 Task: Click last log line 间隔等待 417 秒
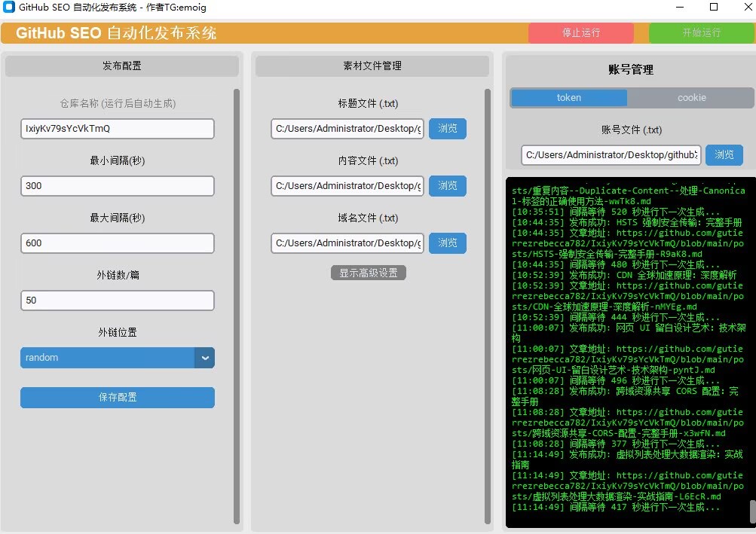coord(616,508)
